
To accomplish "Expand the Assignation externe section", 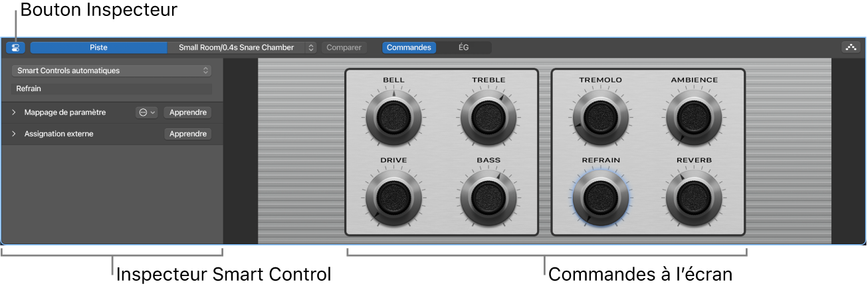I will pyautogui.click(x=14, y=134).
